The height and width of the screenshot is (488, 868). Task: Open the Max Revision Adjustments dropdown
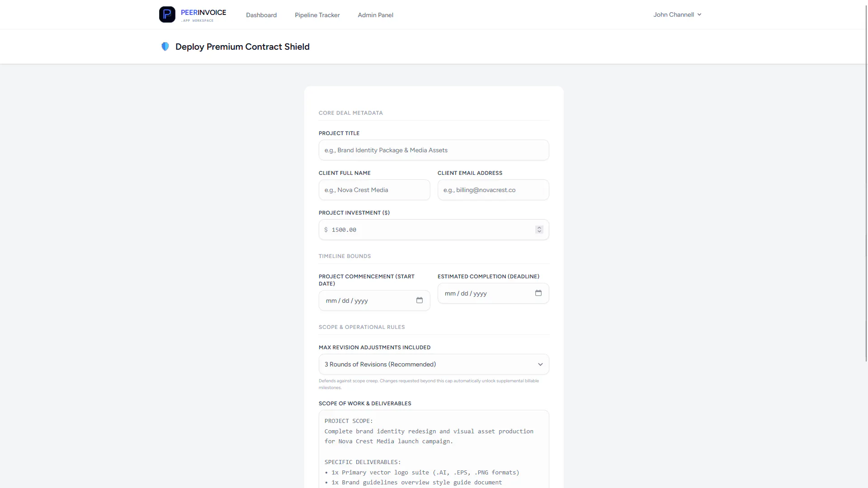point(434,364)
